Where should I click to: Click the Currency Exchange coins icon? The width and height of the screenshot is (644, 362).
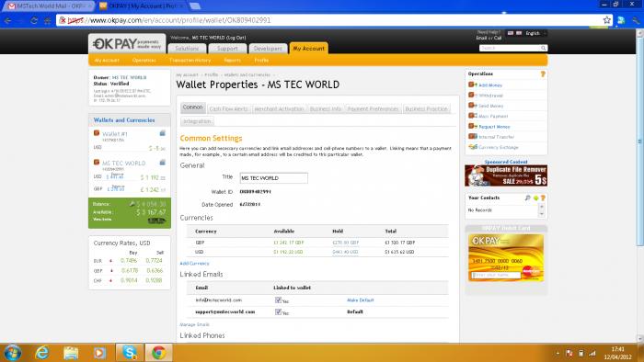[x=473, y=147]
